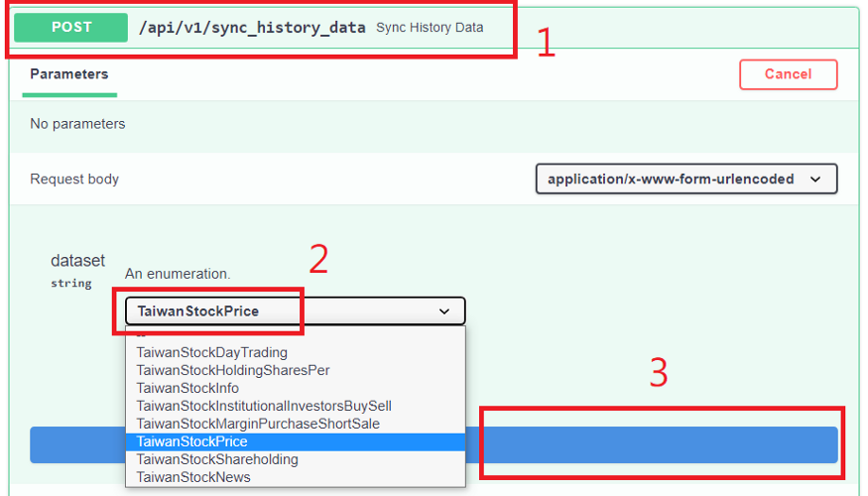Screen dimensions: 868x496
Task: Select the highlighted TaiwanStockPrice option
Action: click(x=192, y=441)
